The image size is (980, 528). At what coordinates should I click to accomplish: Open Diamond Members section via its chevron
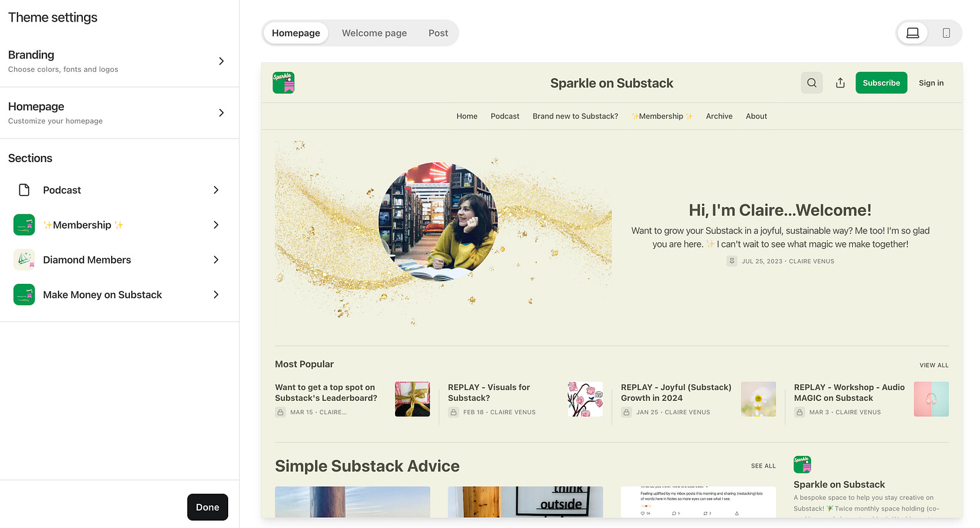(216, 260)
